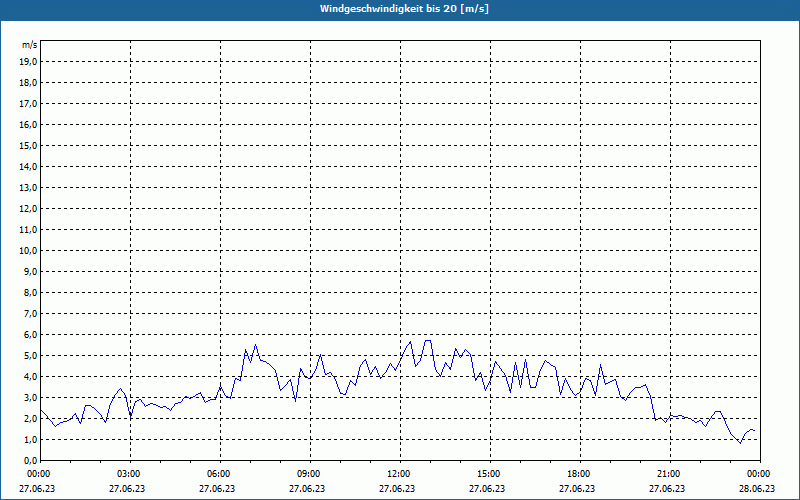800x500 pixels.
Task: Click the '6,0' y-axis label
Action: pos(31,335)
